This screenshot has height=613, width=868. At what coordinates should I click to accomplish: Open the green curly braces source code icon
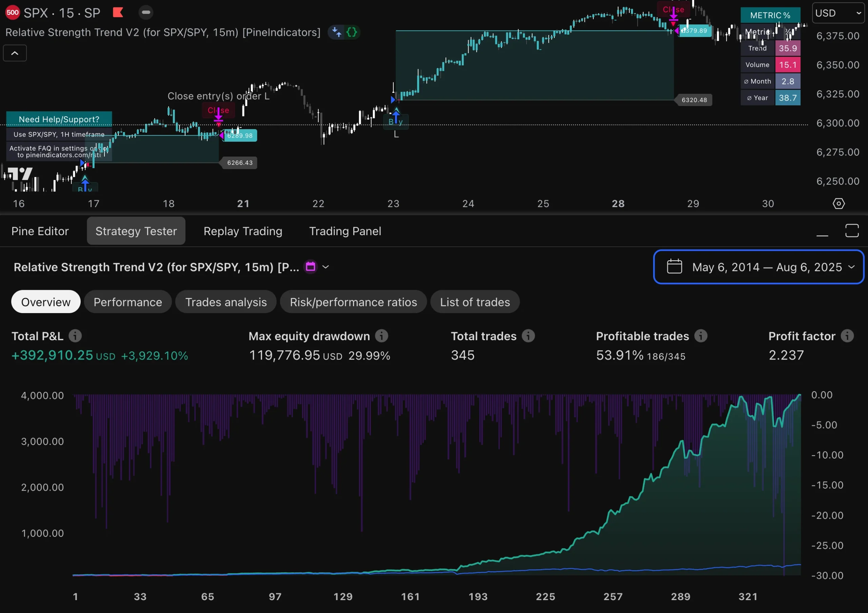click(x=352, y=32)
